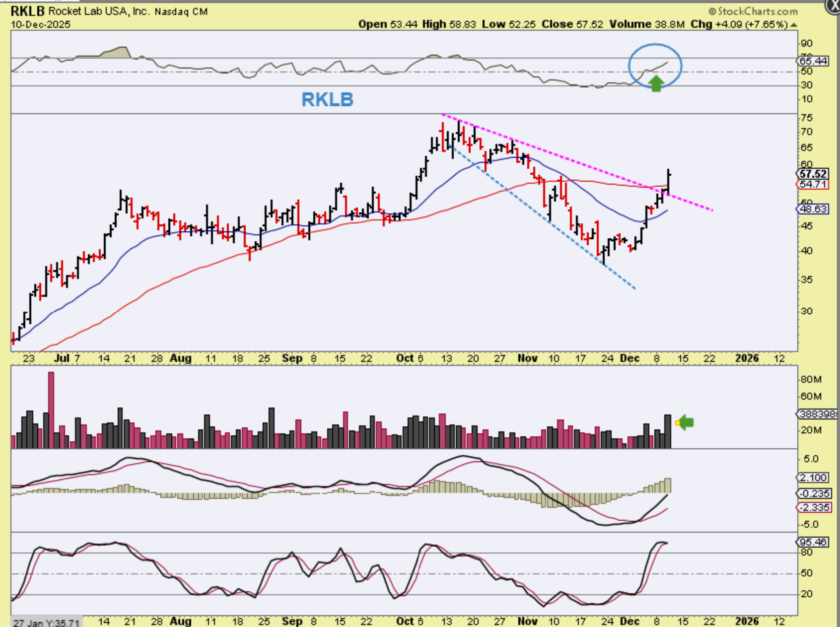Click the most recent volume bar

point(668,431)
